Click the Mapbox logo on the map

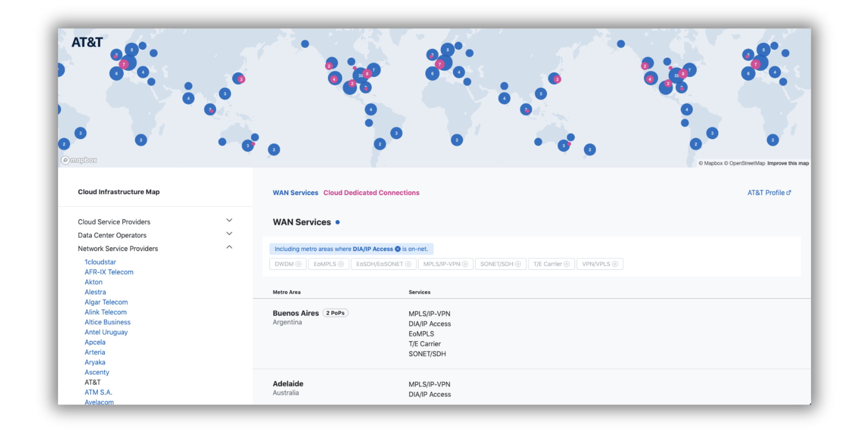click(x=79, y=160)
